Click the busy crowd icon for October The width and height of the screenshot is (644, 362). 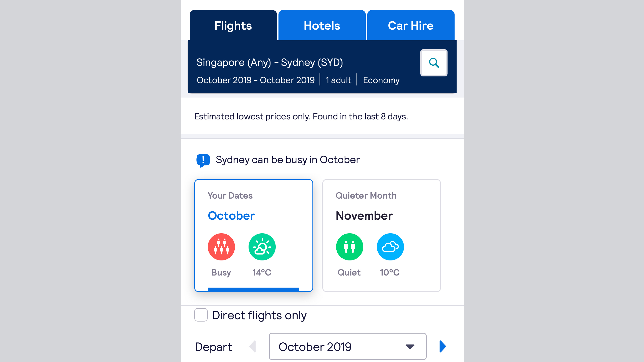tap(222, 247)
